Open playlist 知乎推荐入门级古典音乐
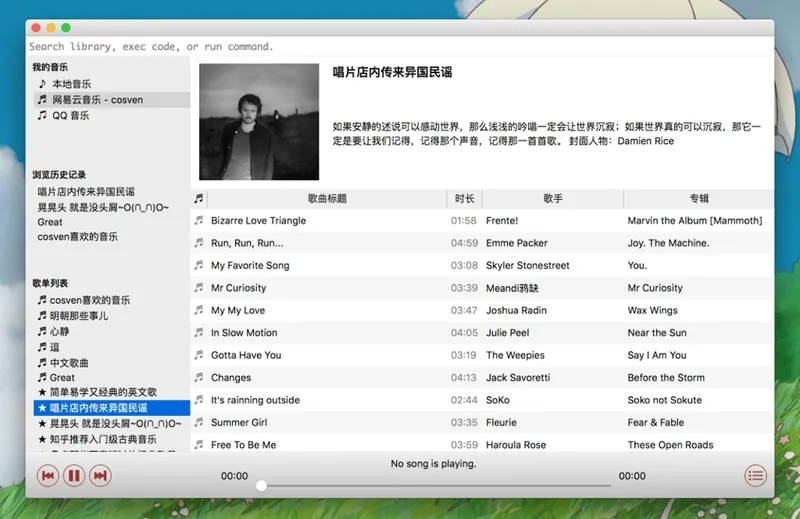Viewport: 800px width, 519px height. click(x=103, y=439)
